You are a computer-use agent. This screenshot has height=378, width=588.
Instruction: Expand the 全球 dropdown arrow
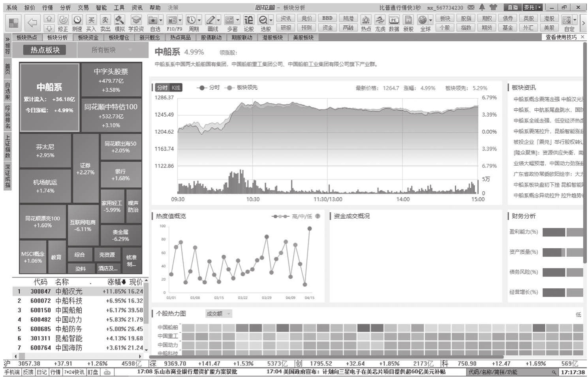click(431, 19)
